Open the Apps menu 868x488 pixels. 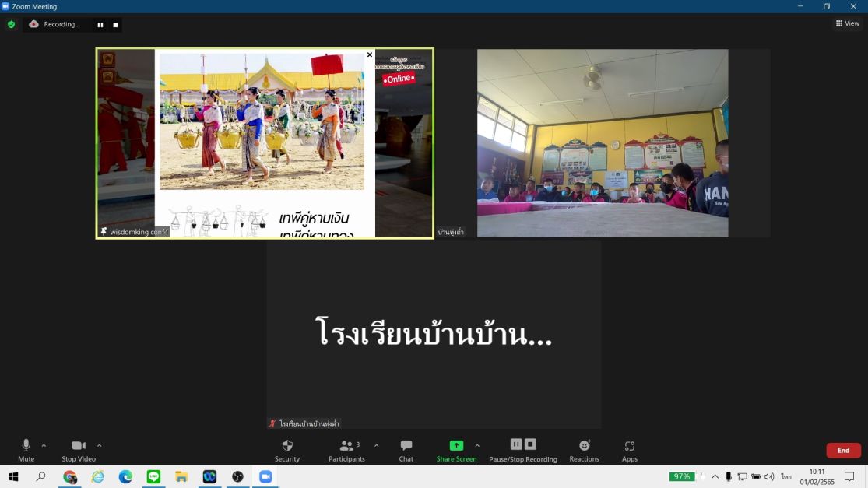(x=630, y=451)
